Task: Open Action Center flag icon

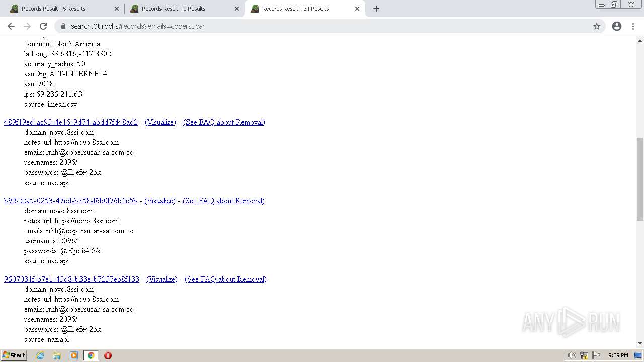Action: [x=596, y=355]
